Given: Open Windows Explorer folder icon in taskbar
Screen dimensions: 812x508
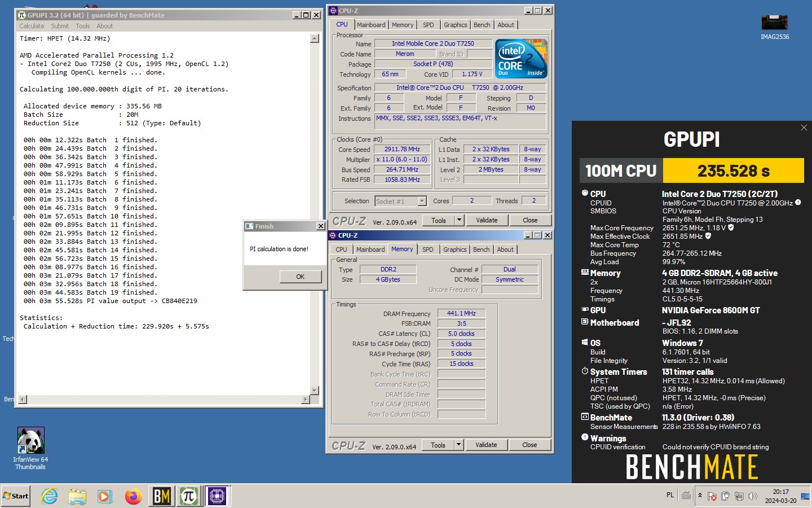Looking at the screenshot, I should (77, 496).
